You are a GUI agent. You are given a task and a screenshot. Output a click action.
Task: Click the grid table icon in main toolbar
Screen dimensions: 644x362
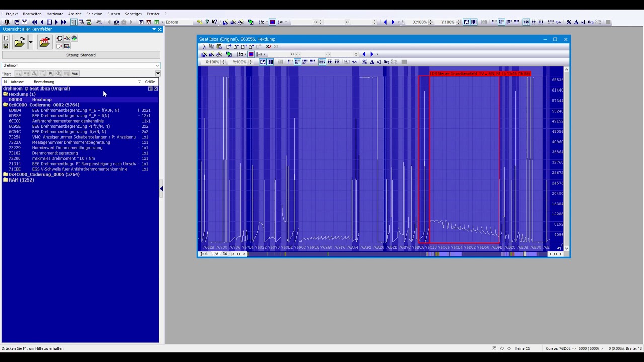click(x=49, y=22)
